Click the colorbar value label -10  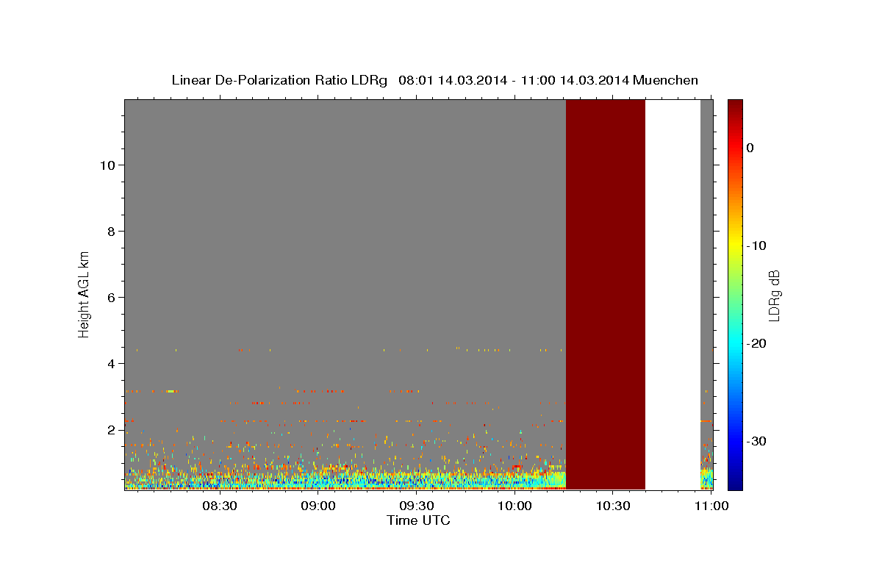pos(756,245)
